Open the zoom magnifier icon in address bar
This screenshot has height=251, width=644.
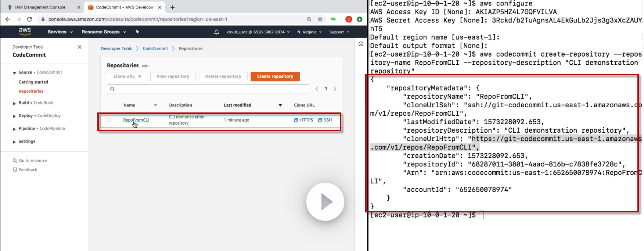[309, 19]
